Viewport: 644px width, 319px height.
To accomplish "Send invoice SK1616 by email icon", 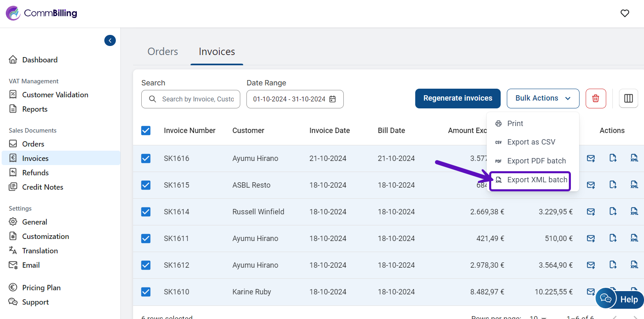I will 591,158.
